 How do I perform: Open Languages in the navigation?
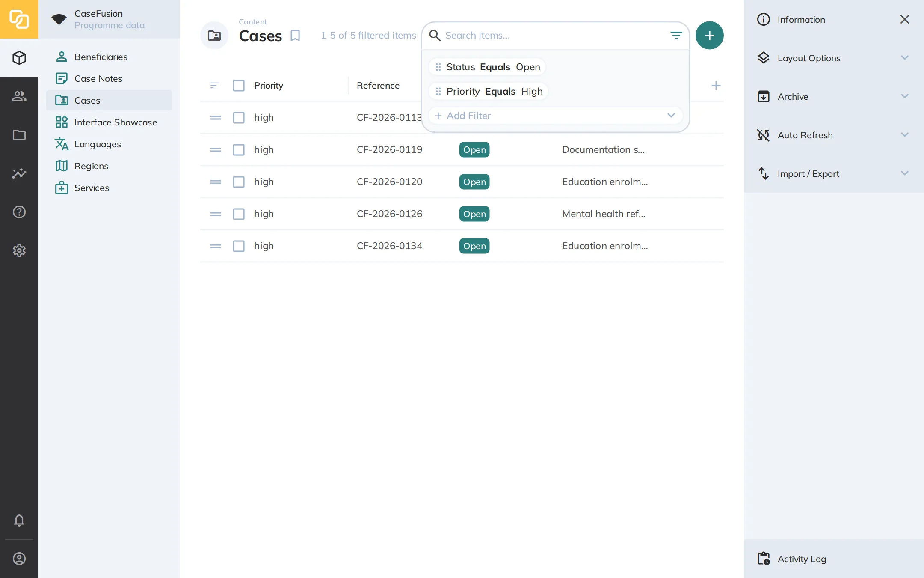pyautogui.click(x=109, y=144)
